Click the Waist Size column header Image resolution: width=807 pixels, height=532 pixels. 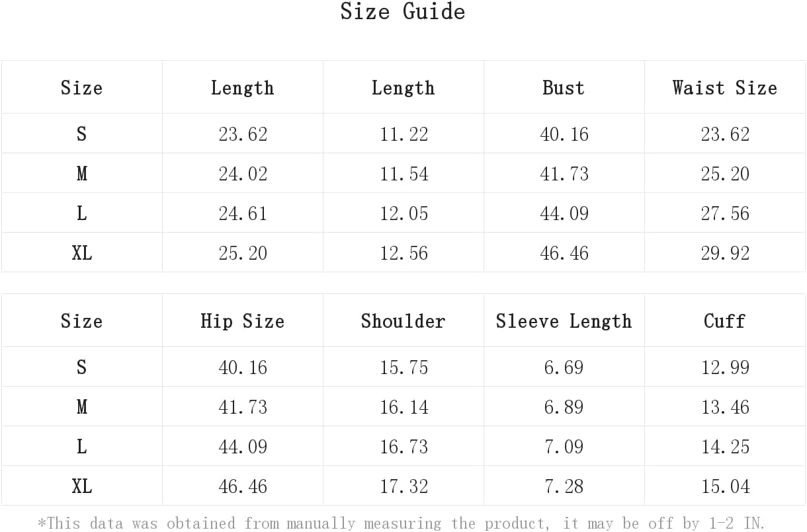click(725, 88)
